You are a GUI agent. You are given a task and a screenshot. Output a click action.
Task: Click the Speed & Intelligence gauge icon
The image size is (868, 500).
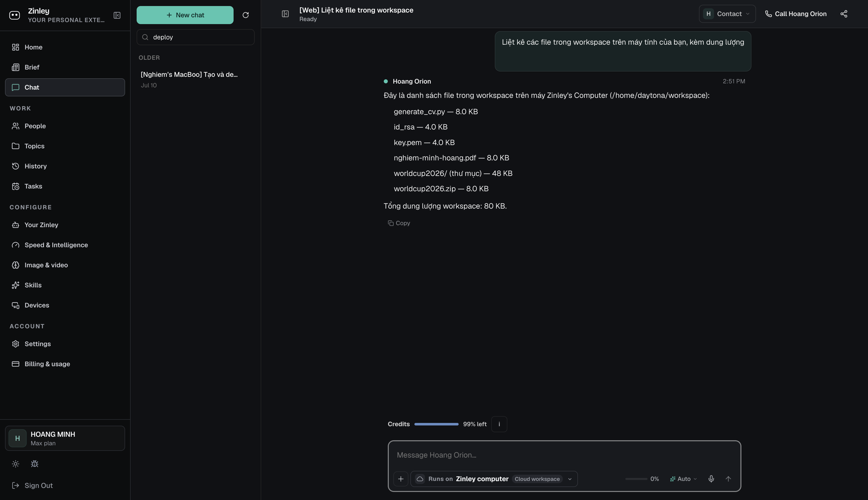click(16, 245)
